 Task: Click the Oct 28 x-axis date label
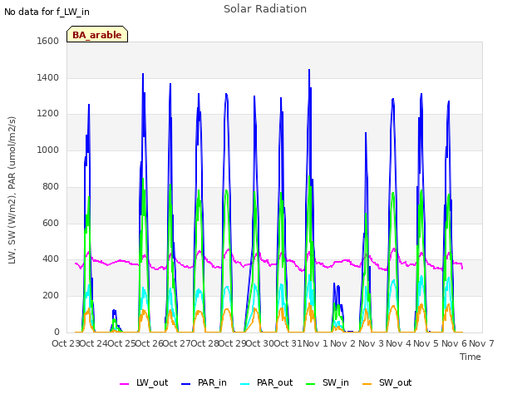coord(204,343)
